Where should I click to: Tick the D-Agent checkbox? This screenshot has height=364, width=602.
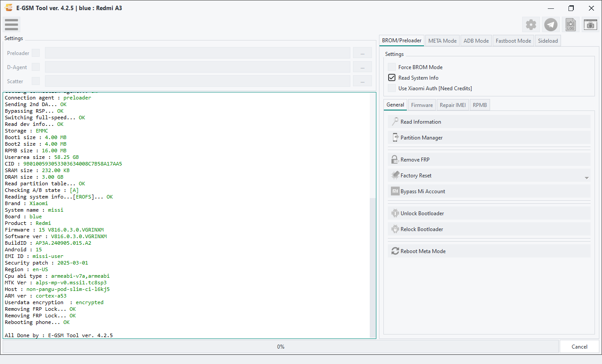point(36,67)
